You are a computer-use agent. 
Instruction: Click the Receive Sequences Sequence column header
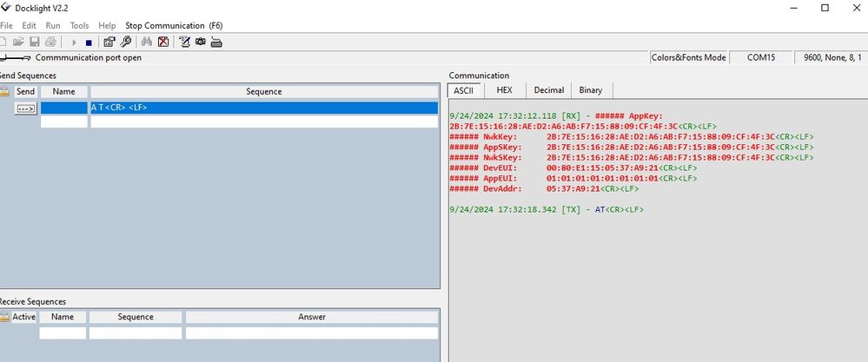[x=136, y=317]
